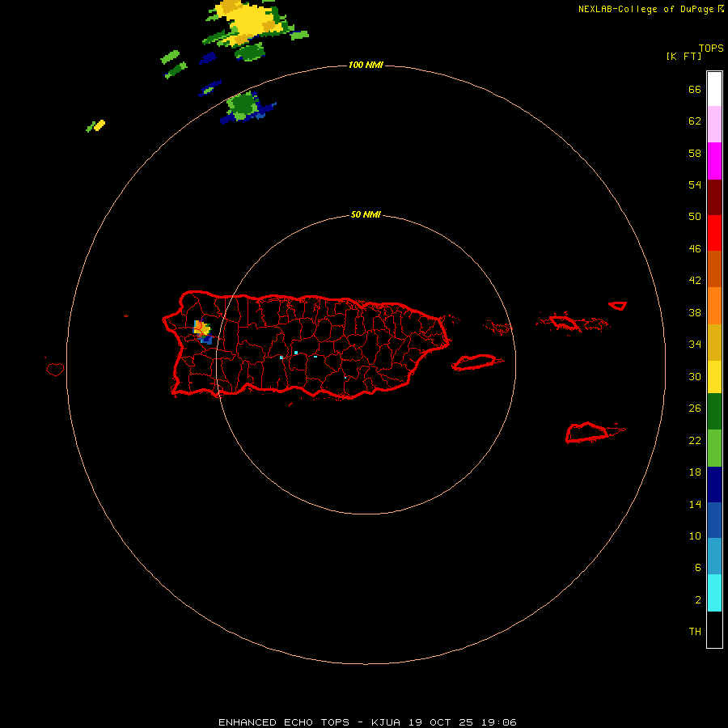Image resolution: width=728 pixels, height=728 pixels.
Task: Click the light pink legend swatch
Action: pos(714,124)
